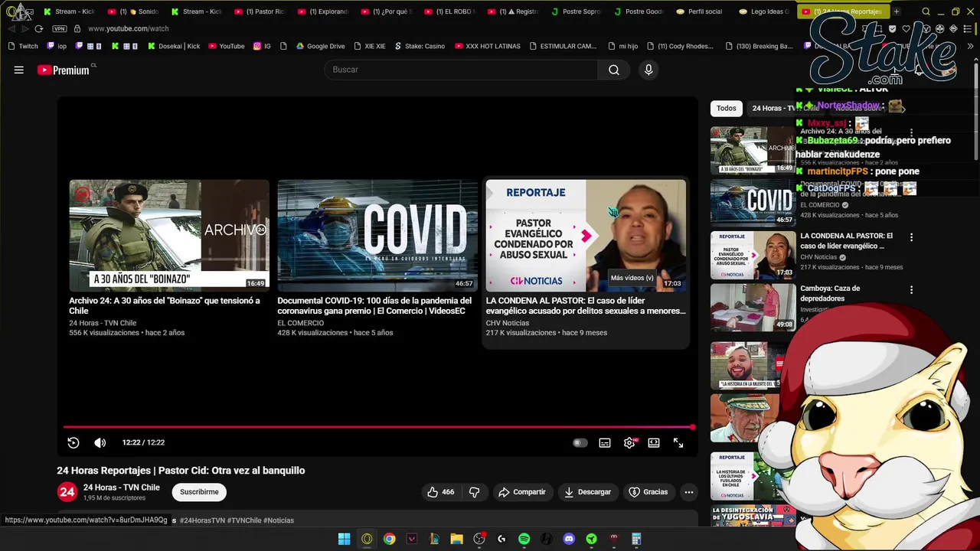
Task: Start voice search with the microphone
Action: coord(648,70)
